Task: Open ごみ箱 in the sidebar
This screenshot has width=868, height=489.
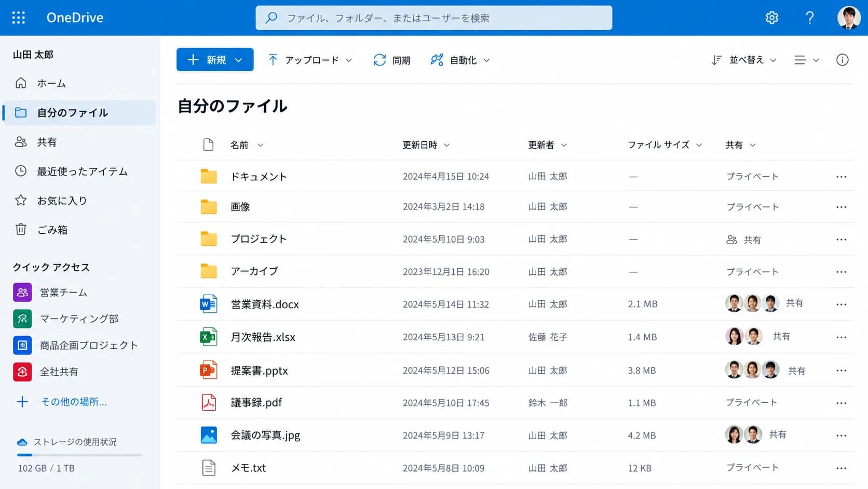Action: (x=79, y=230)
